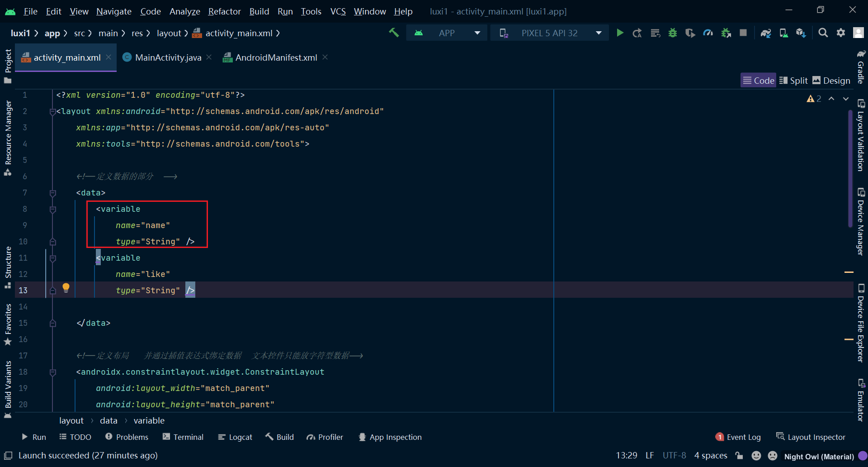This screenshot has height=467, width=868.
Task: Open the Problems tool window
Action: pyautogui.click(x=127, y=437)
